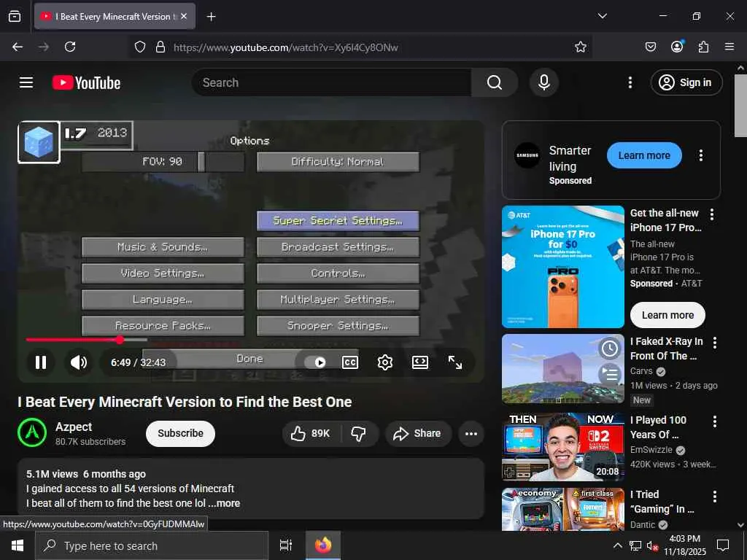This screenshot has width=747, height=560.
Task: Like the video with 89K likes
Action: point(311,433)
